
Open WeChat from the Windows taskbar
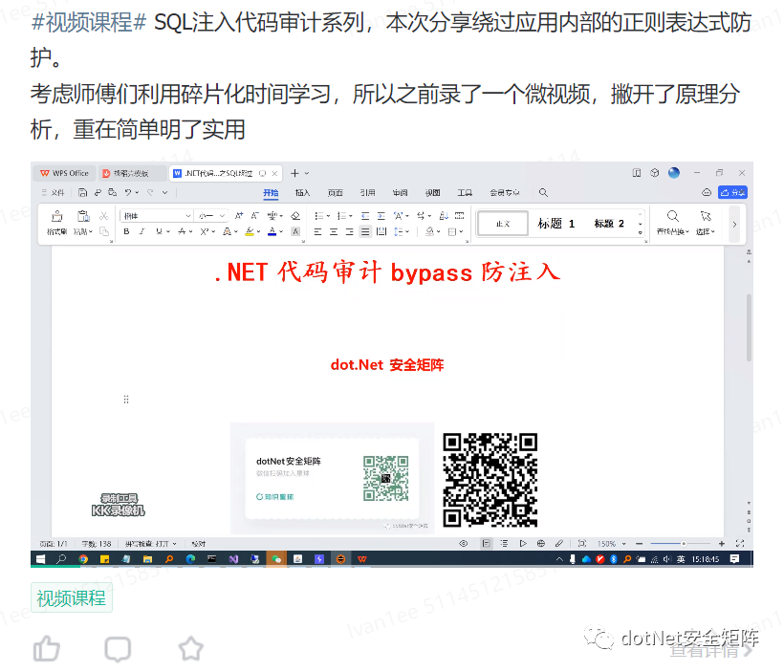276,559
